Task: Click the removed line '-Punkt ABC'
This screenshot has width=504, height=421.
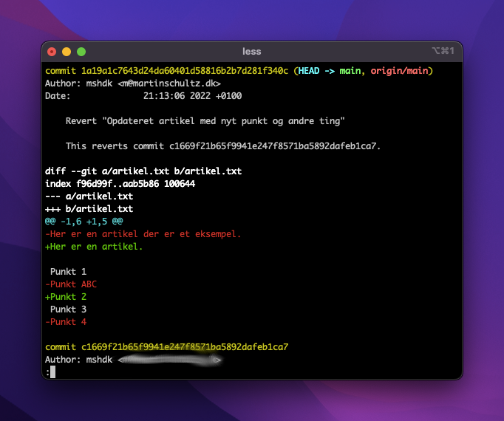Action: pos(71,284)
